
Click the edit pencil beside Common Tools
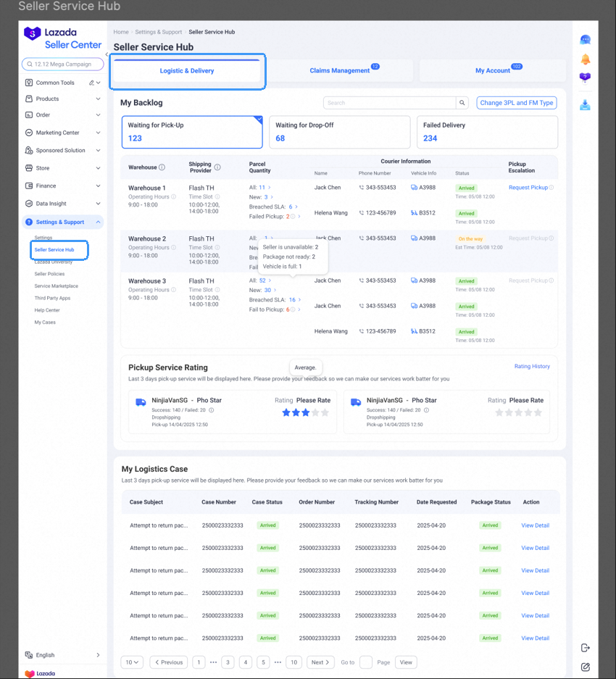point(91,83)
